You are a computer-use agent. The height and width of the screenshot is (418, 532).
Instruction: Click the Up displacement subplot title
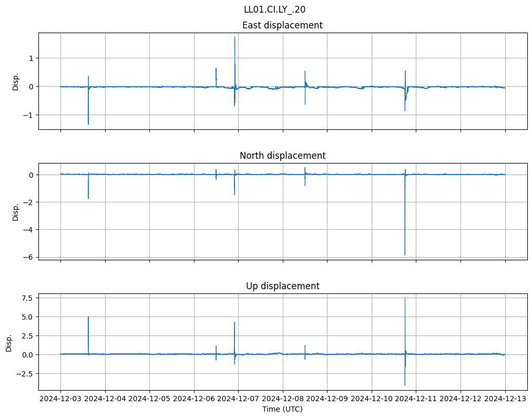click(282, 286)
